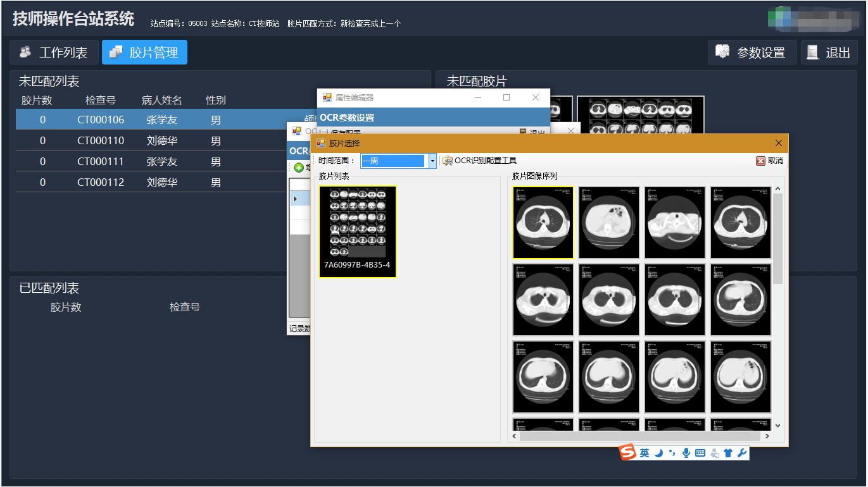The image size is (868, 487).
Task: Select row CT000111 in 未匹配列表
Action: [x=151, y=161]
